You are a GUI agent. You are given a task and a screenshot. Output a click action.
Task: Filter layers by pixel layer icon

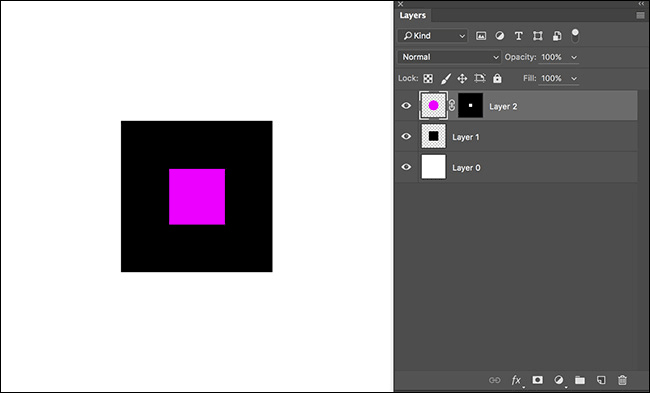click(x=481, y=36)
